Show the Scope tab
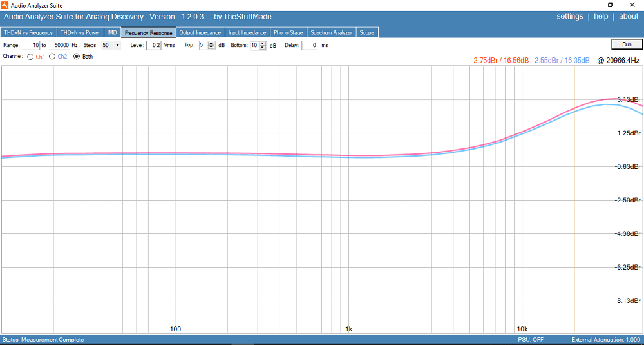 (367, 32)
